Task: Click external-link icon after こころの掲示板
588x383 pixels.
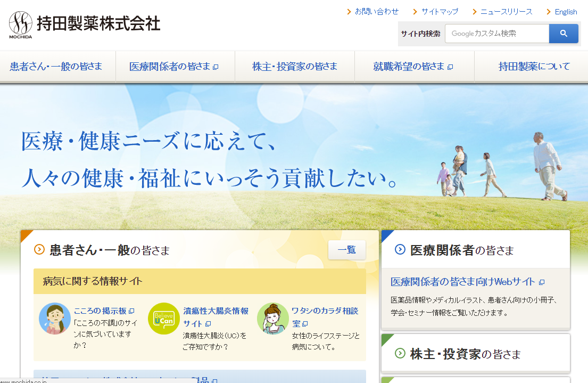Action: pyautogui.click(x=131, y=311)
